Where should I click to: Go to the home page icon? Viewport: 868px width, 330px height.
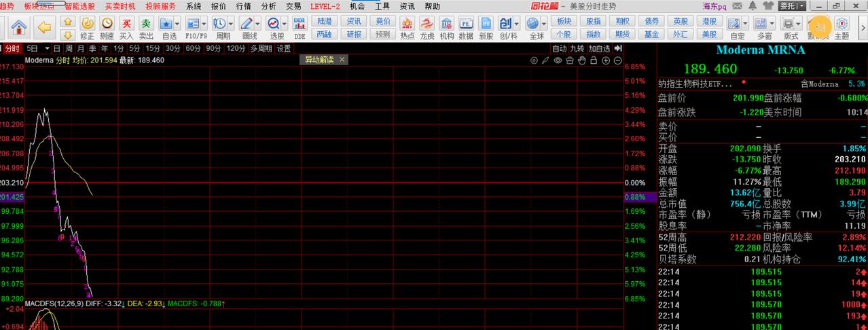coord(19,27)
